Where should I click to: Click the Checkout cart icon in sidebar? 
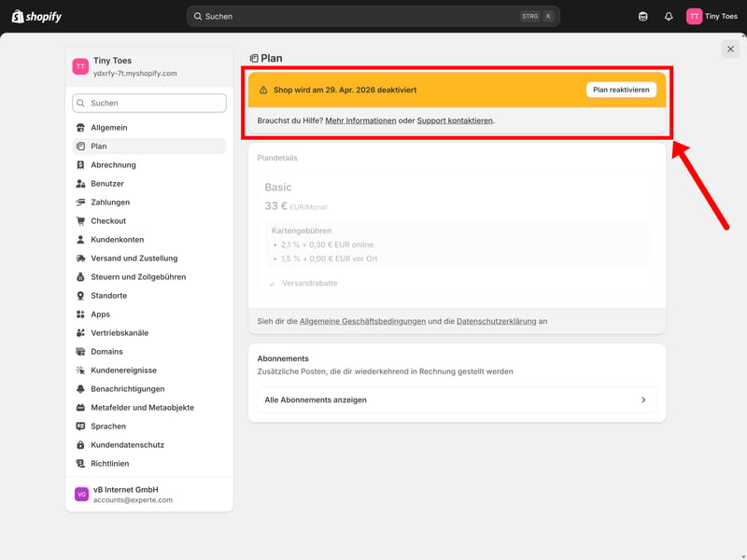(81, 221)
